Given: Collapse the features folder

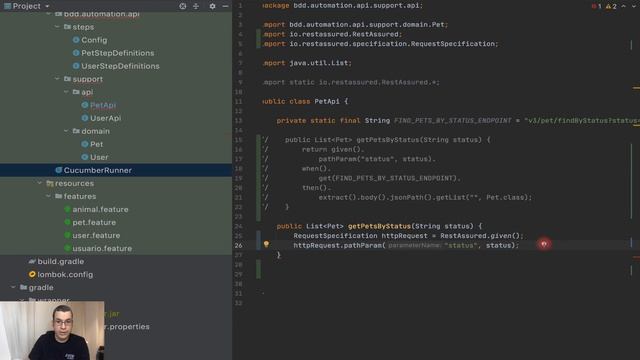Looking at the screenshot, I should (x=49, y=196).
